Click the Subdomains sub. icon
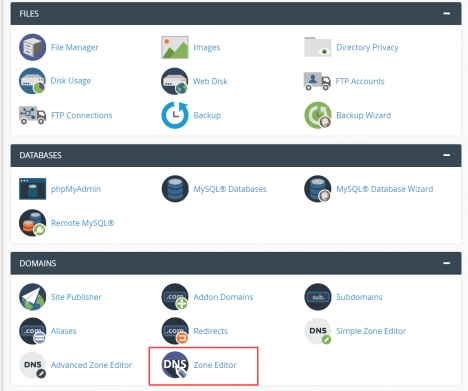The height and width of the screenshot is (391, 468). coord(318,297)
